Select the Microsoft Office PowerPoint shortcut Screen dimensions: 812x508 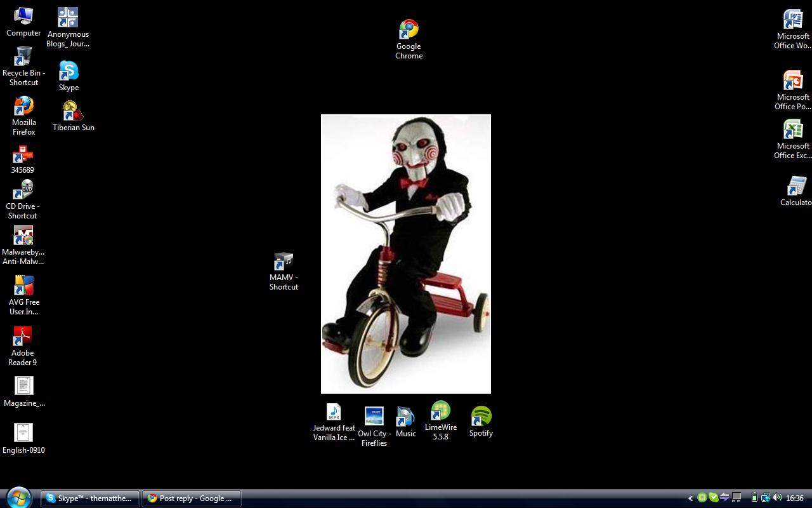pos(792,90)
